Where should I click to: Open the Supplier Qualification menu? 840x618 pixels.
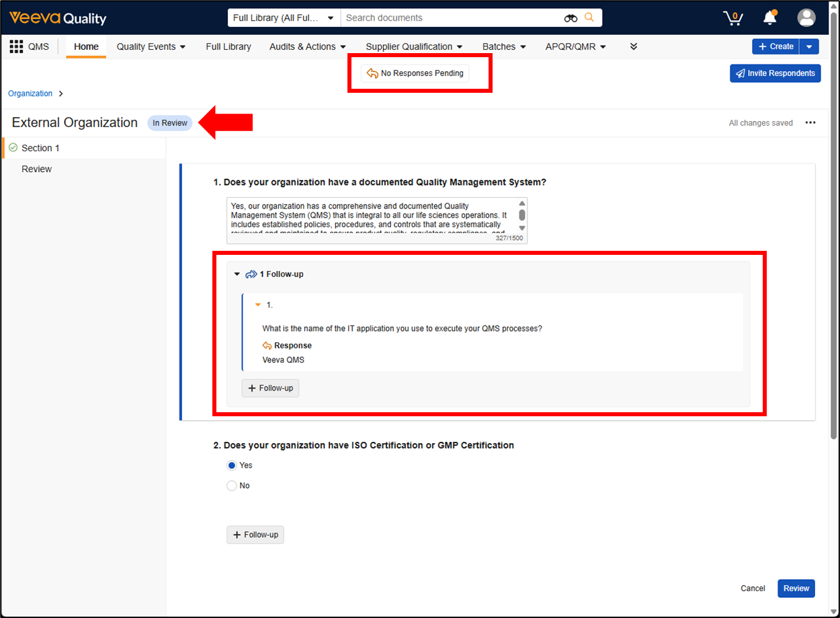click(414, 46)
